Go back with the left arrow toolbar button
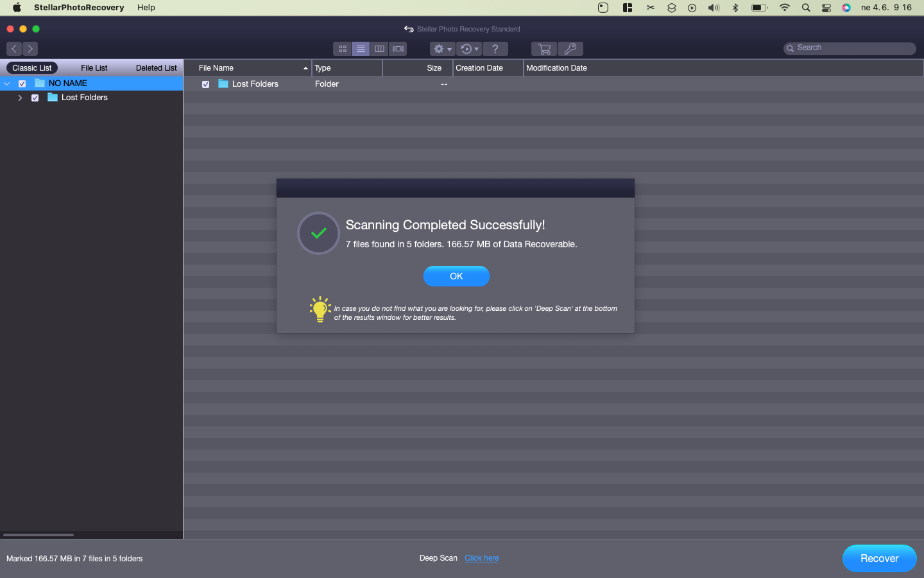 [14, 49]
